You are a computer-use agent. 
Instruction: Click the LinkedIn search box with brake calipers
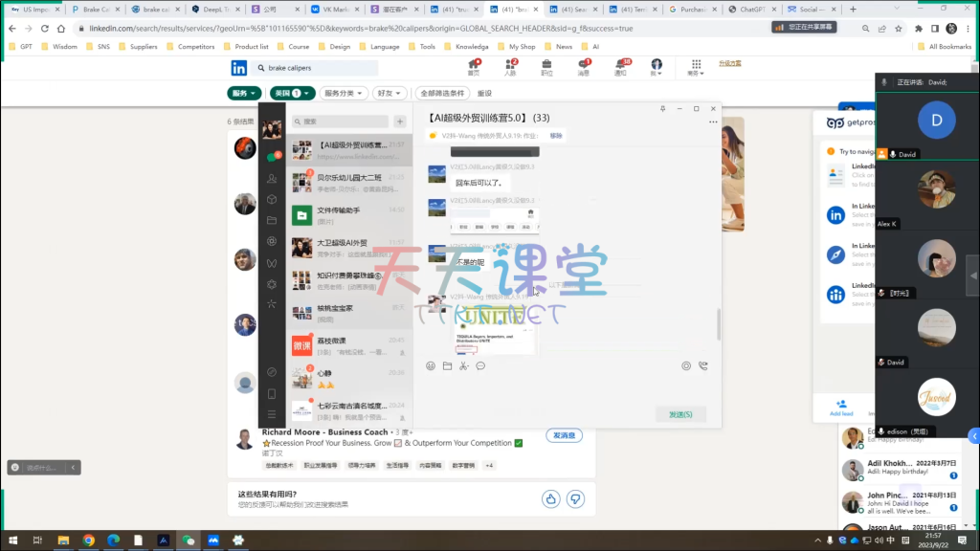click(318, 68)
